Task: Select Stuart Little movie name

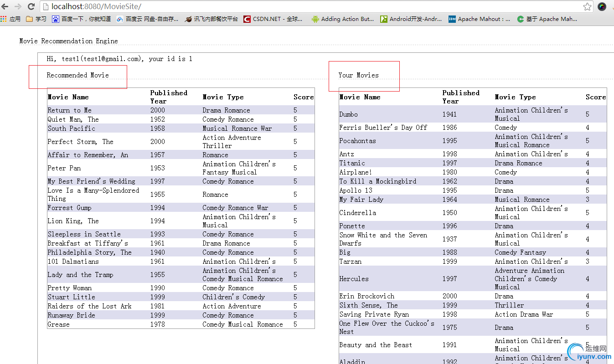Action: pyautogui.click(x=71, y=297)
